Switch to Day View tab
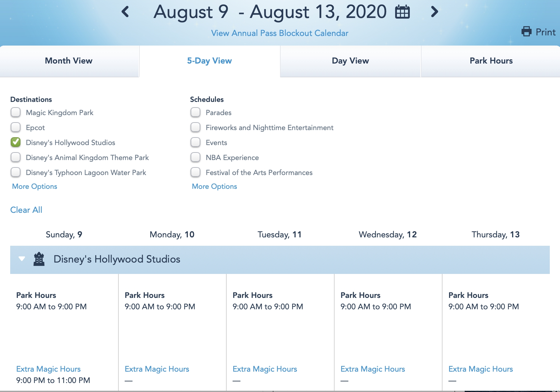The width and height of the screenshot is (560, 392). [x=350, y=61]
